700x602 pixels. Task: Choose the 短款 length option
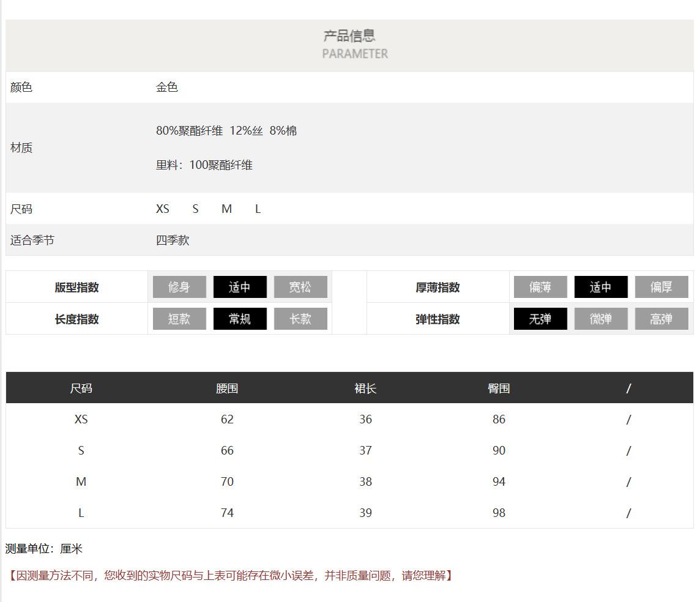point(179,319)
